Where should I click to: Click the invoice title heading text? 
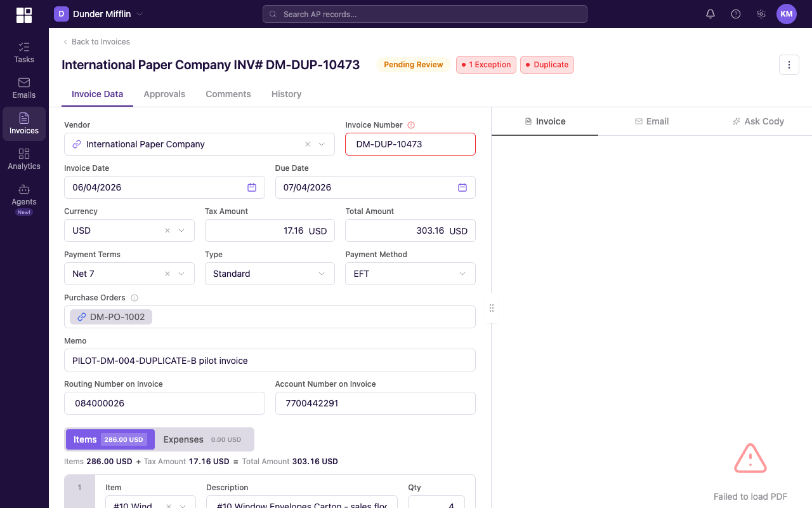tap(211, 65)
